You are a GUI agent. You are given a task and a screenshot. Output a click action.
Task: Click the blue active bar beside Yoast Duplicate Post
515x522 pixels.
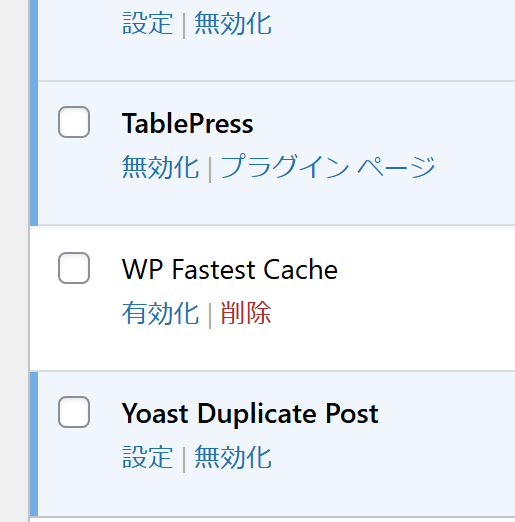tap(34, 444)
